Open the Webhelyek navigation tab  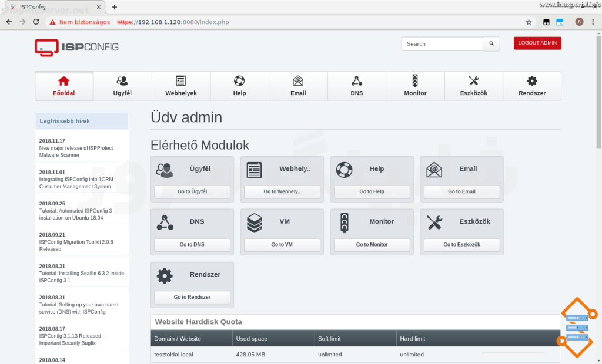coord(181,86)
